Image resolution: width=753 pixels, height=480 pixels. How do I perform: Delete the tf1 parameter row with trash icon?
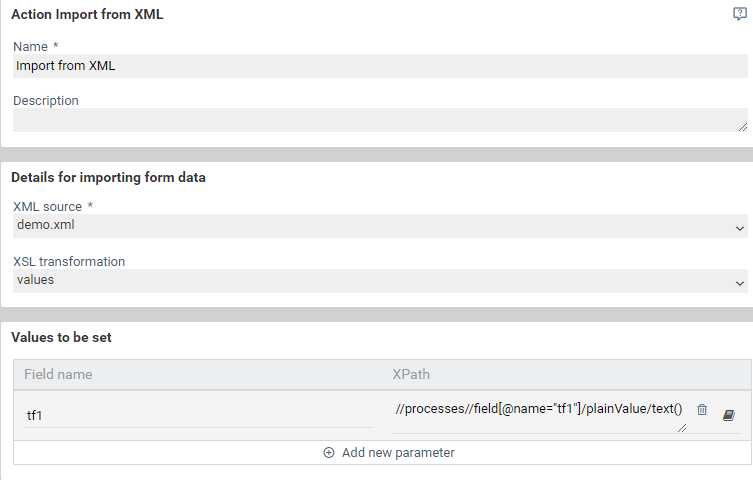click(702, 409)
